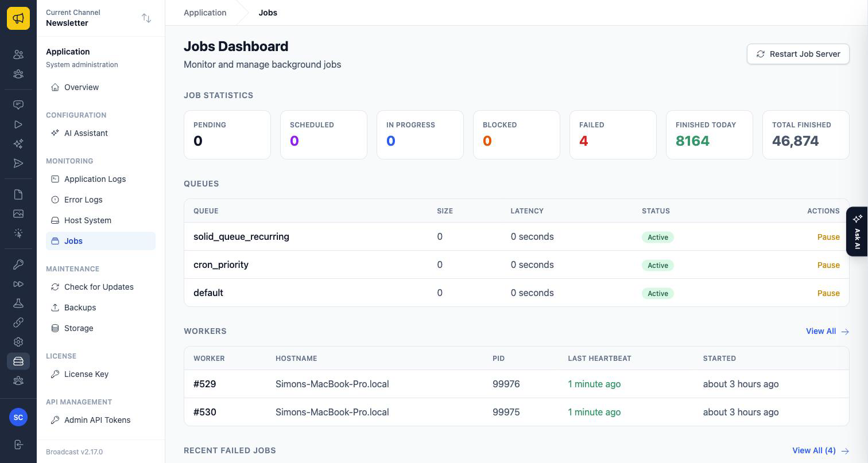This screenshot has width=868, height=463.
Task: Pause the cron_priority queue
Action: pos(828,265)
